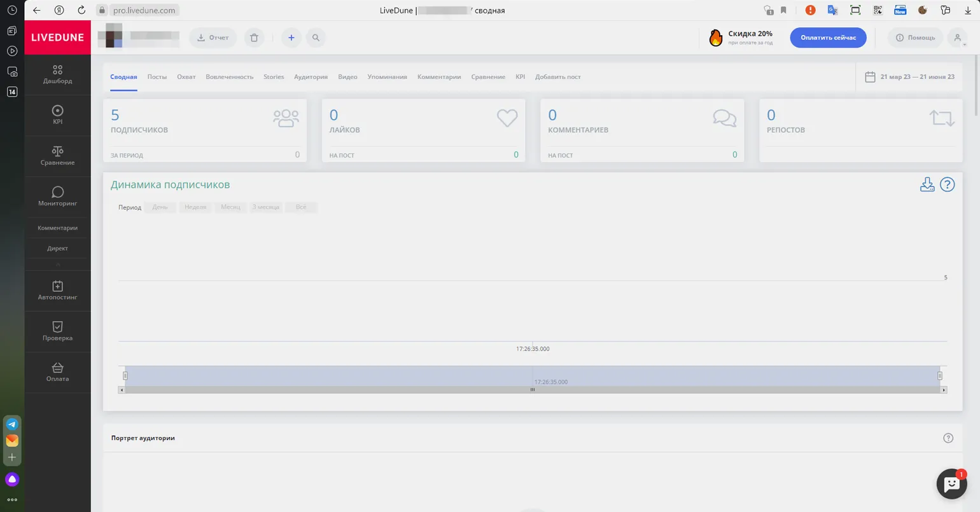Open the Автопостинг sidebar section
The height and width of the screenshot is (512, 980).
point(57,291)
